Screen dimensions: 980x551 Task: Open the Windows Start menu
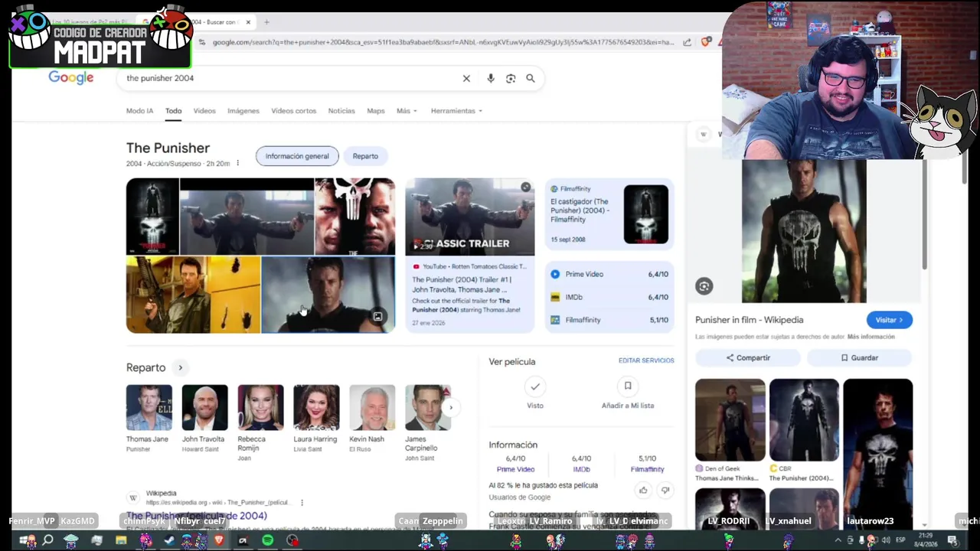[x=25, y=540]
